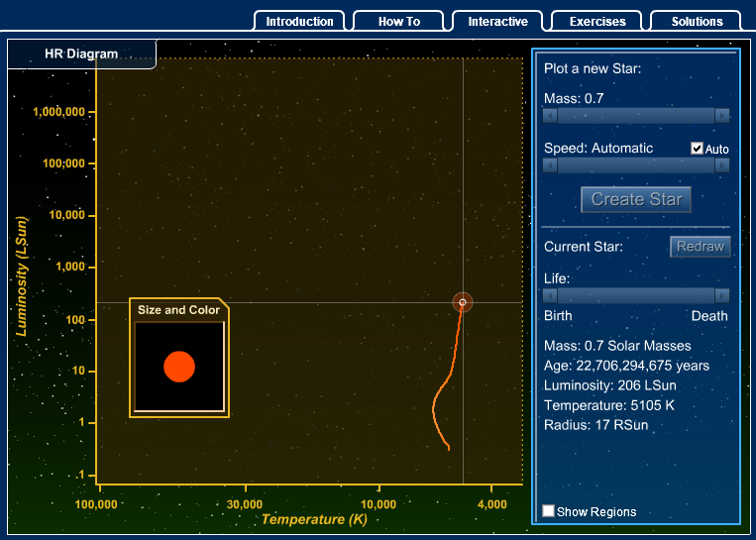Click the Life slider track

636,295
